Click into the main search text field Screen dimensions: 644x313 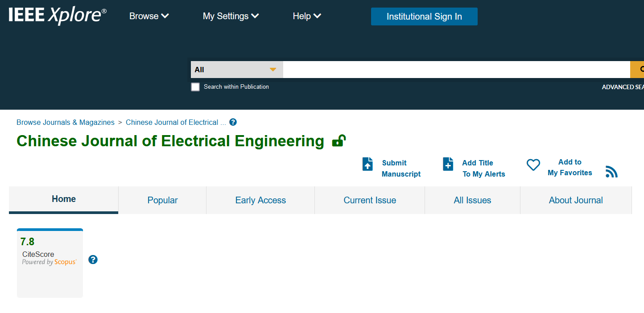pyautogui.click(x=456, y=70)
